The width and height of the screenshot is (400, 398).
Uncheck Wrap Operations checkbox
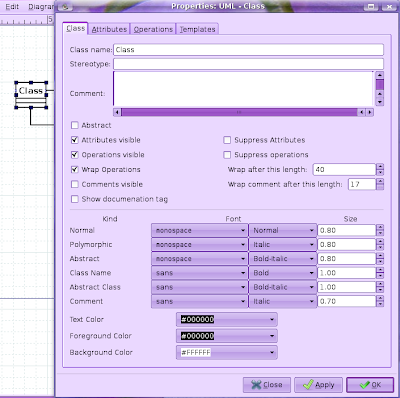click(75, 169)
